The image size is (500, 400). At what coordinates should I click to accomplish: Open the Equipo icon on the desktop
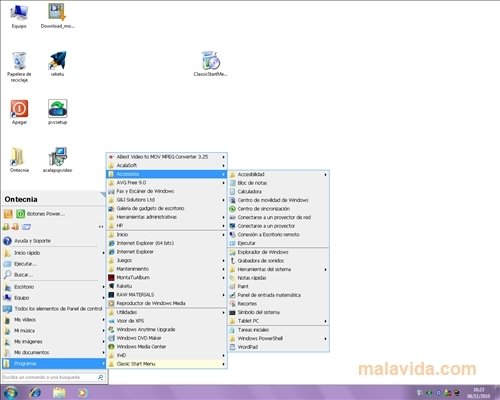coord(19,16)
